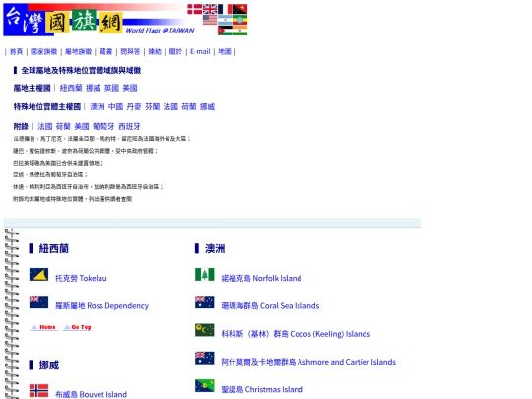Jump to 挪威 in 特殊地位實體主權國 row
Viewport: 532px width, 399px height.
(207, 106)
